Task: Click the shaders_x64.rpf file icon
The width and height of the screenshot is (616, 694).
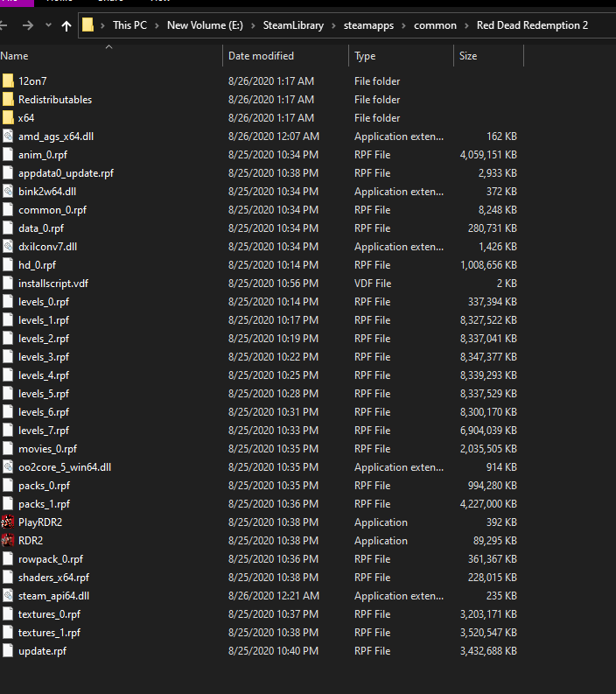Action: [x=8, y=577]
